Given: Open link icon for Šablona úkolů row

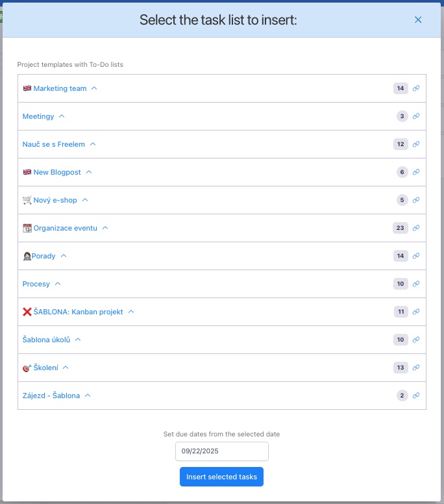Looking at the screenshot, I should coord(416,340).
